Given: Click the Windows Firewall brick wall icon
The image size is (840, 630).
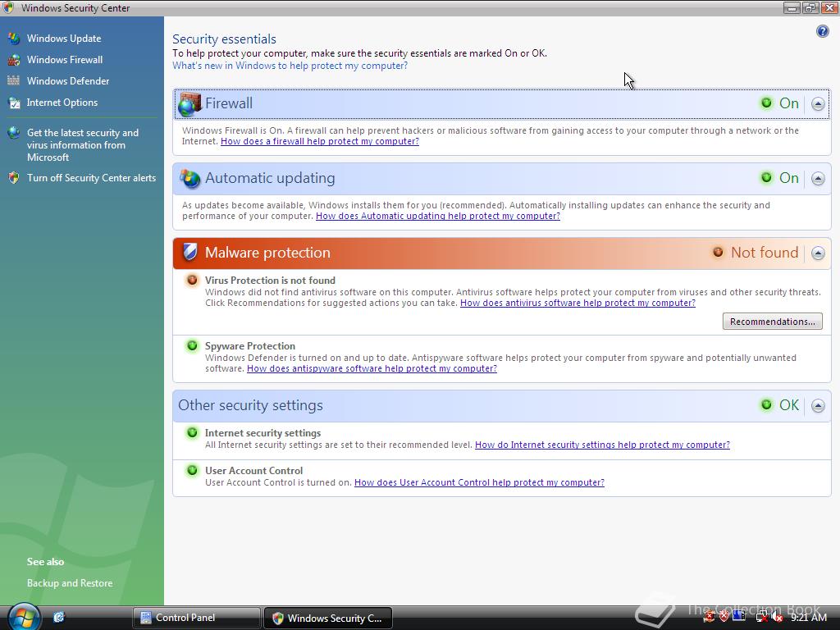Looking at the screenshot, I should point(14,60).
